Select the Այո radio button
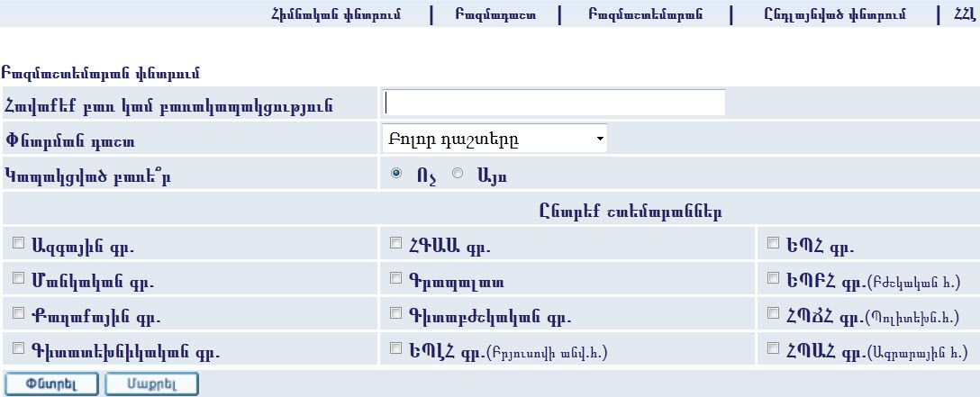The height and width of the screenshot is (397, 980). pos(458,174)
